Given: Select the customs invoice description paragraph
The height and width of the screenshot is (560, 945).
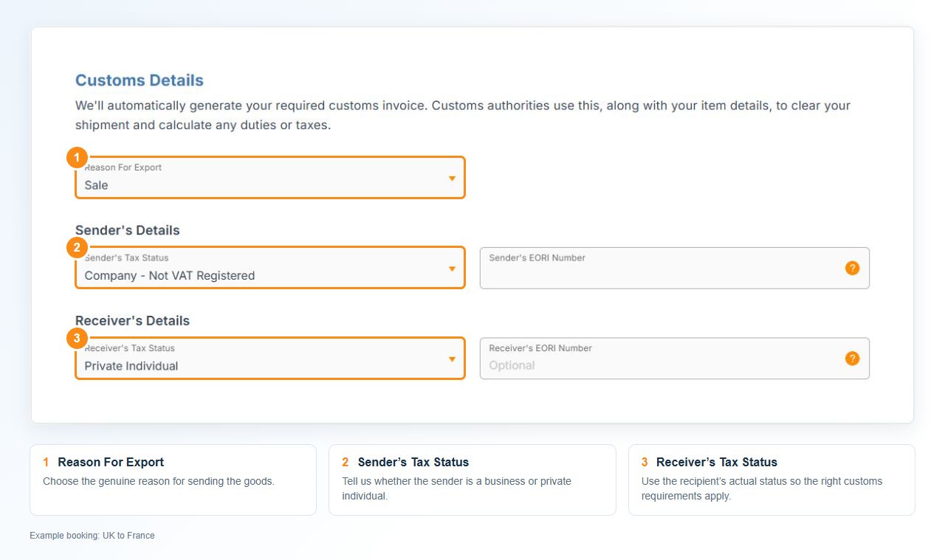Looking at the screenshot, I should (x=463, y=115).
